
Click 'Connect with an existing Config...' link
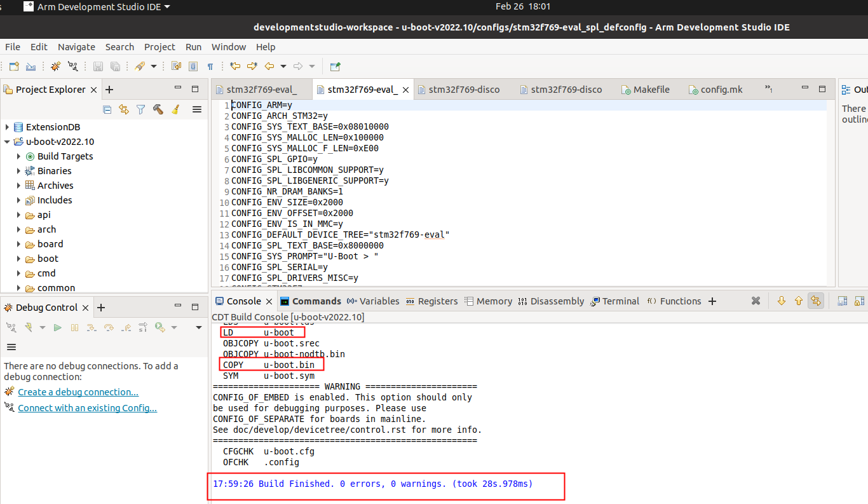(x=87, y=408)
